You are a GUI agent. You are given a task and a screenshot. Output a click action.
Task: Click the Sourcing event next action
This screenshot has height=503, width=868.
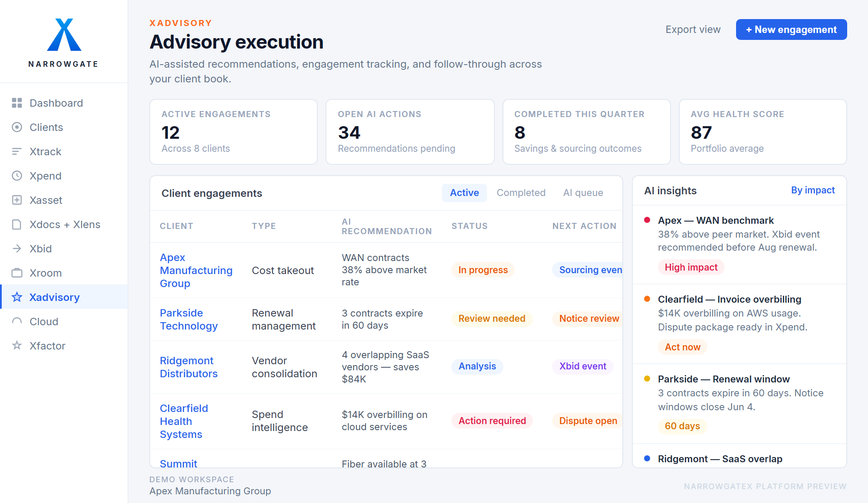click(x=587, y=270)
